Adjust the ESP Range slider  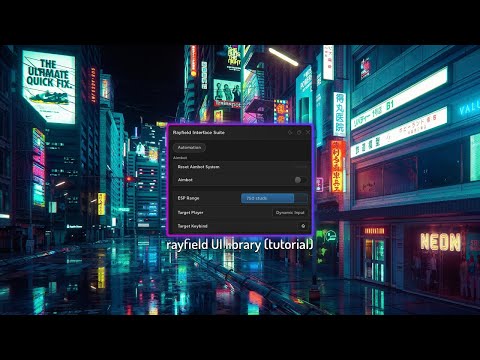pos(274,198)
